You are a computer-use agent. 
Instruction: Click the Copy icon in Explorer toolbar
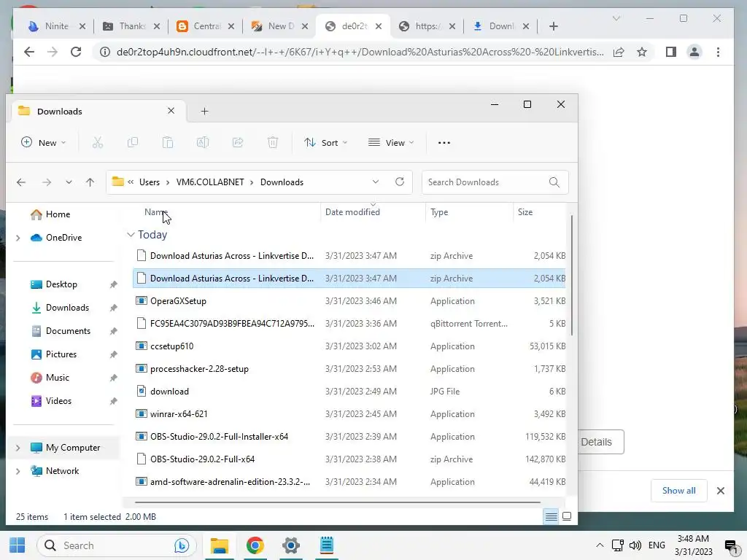[x=133, y=142]
